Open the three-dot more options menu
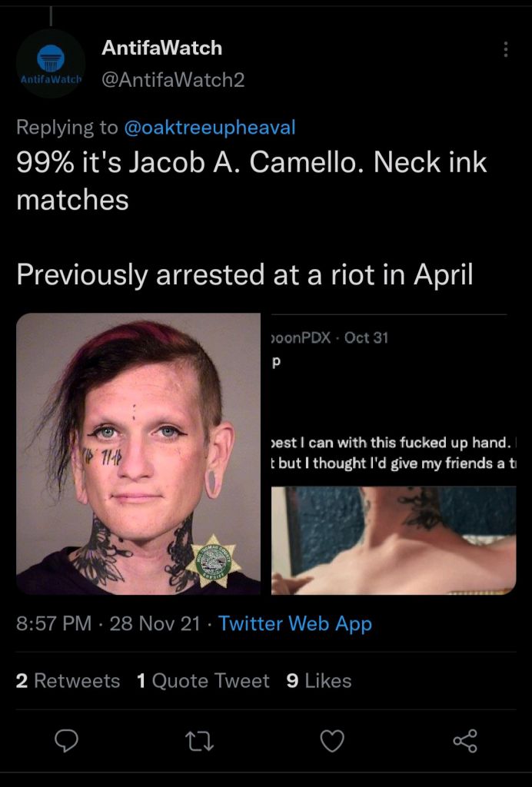Image resolution: width=532 pixels, height=787 pixels. click(x=505, y=49)
